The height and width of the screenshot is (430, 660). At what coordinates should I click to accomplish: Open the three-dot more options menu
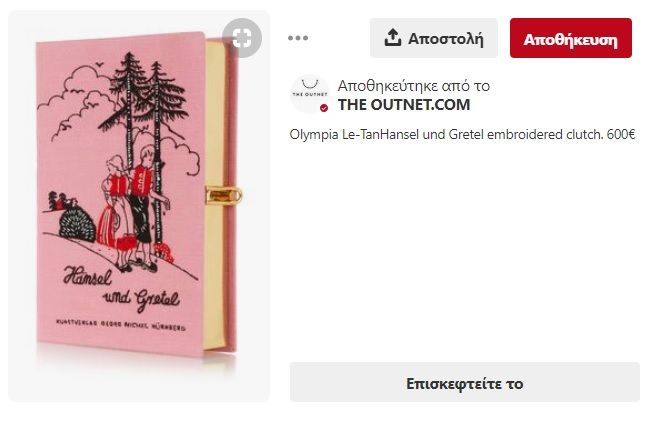(298, 38)
